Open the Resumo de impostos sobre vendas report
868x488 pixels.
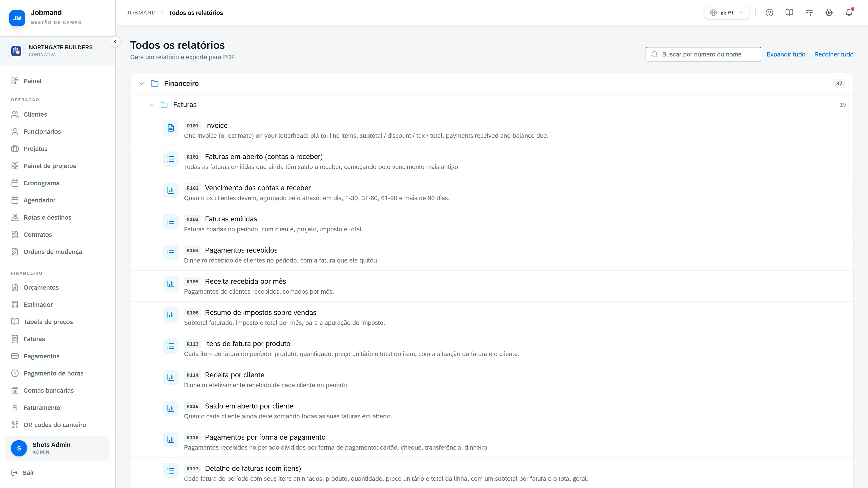pyautogui.click(x=492, y=317)
